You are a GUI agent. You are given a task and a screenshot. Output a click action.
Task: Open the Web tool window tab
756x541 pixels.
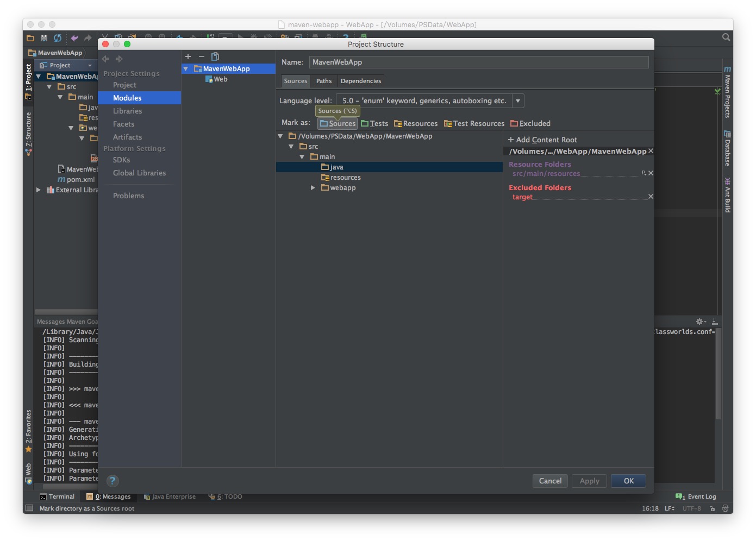28,473
